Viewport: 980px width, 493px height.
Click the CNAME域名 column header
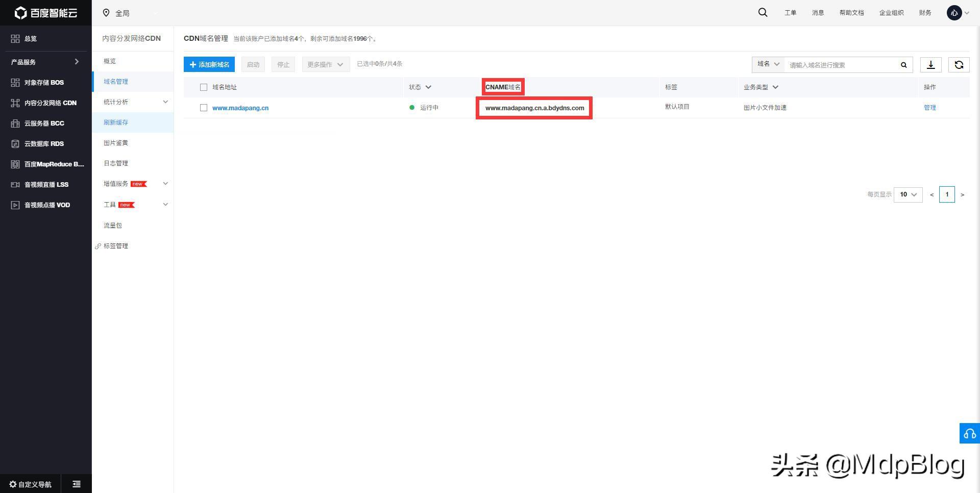[x=503, y=87]
